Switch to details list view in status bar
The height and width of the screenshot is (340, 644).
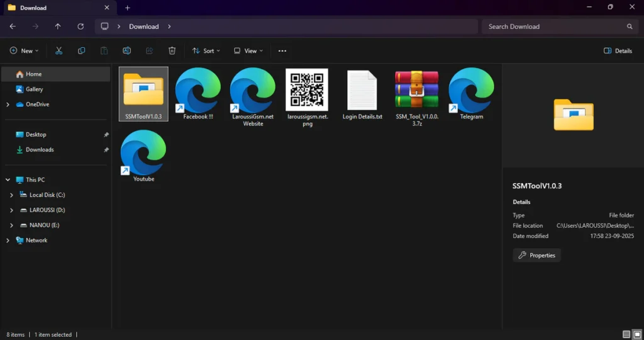click(x=626, y=334)
